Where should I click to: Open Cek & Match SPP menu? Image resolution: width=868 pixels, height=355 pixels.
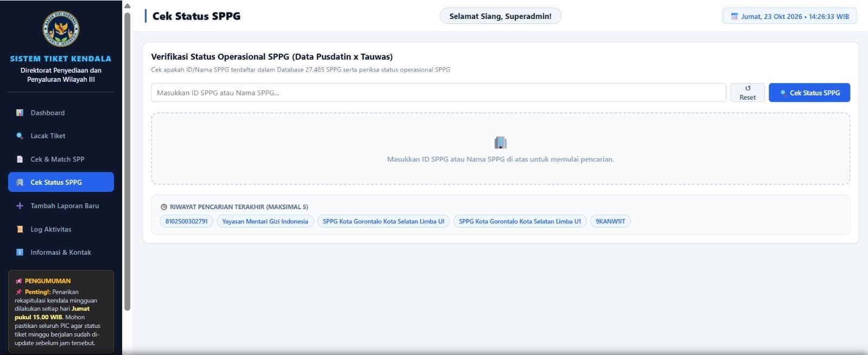pyautogui.click(x=61, y=159)
